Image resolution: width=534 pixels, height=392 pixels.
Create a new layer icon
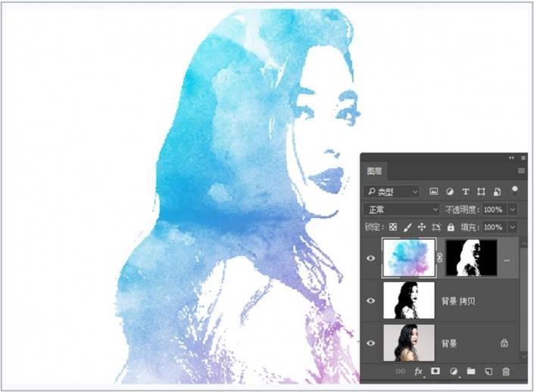coord(489,372)
